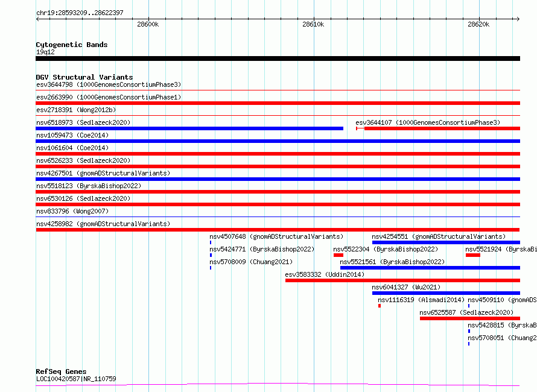537x392 pixels.
Task: Click nsv4267501 (gnomADStructuralVariants) label
Action: pyautogui.click(x=103, y=173)
